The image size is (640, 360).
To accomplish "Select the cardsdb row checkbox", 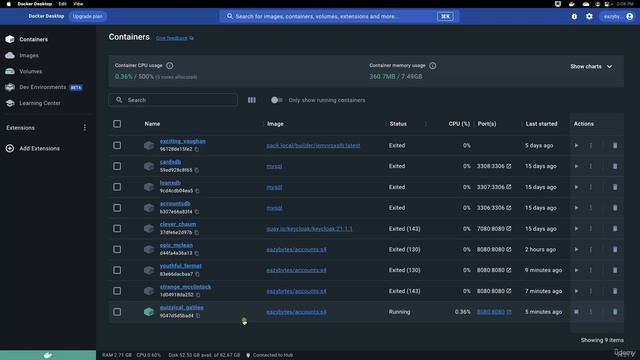I will tap(117, 166).
